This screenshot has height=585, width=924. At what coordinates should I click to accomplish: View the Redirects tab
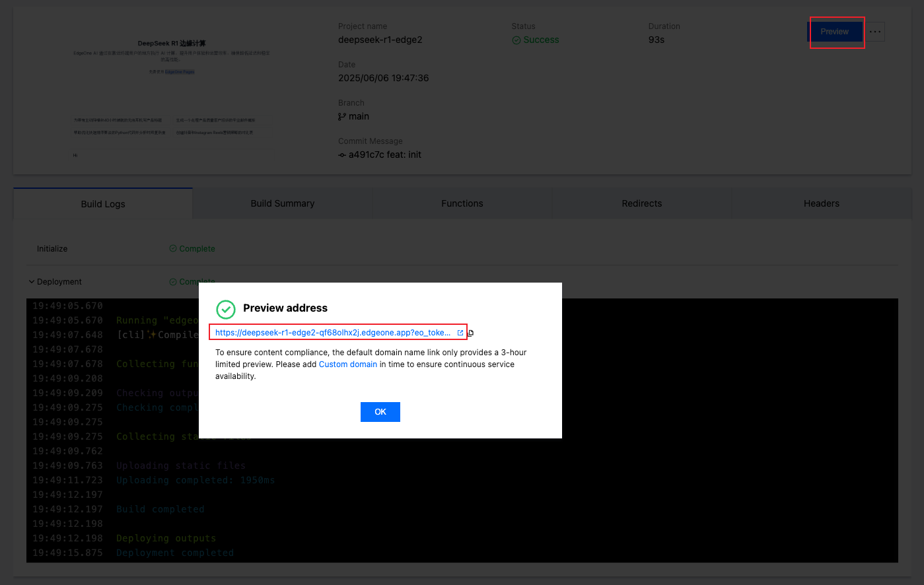(x=642, y=203)
